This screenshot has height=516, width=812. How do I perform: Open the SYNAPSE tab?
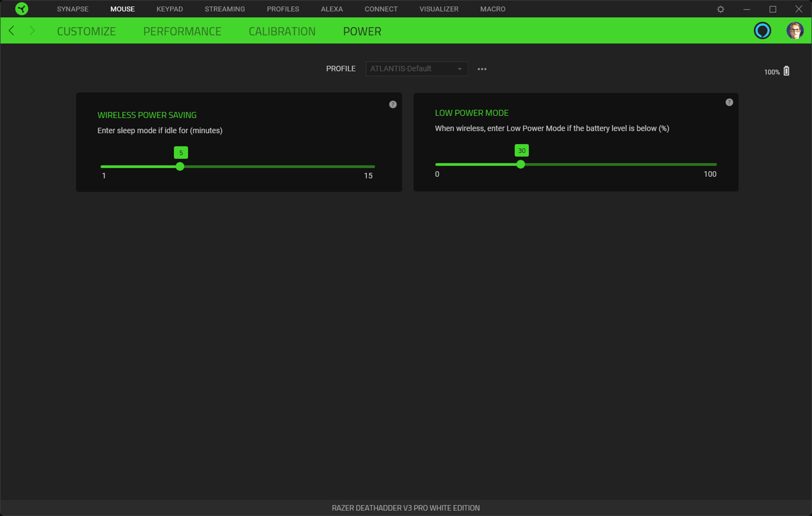tap(73, 9)
